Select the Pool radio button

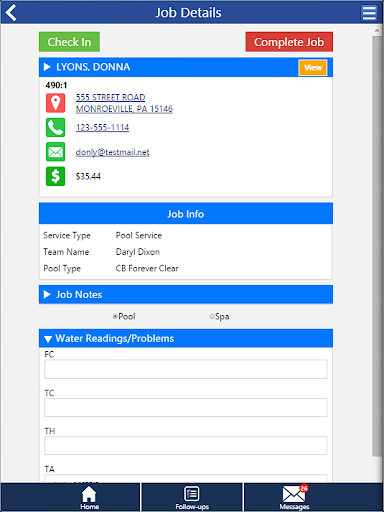coord(115,316)
